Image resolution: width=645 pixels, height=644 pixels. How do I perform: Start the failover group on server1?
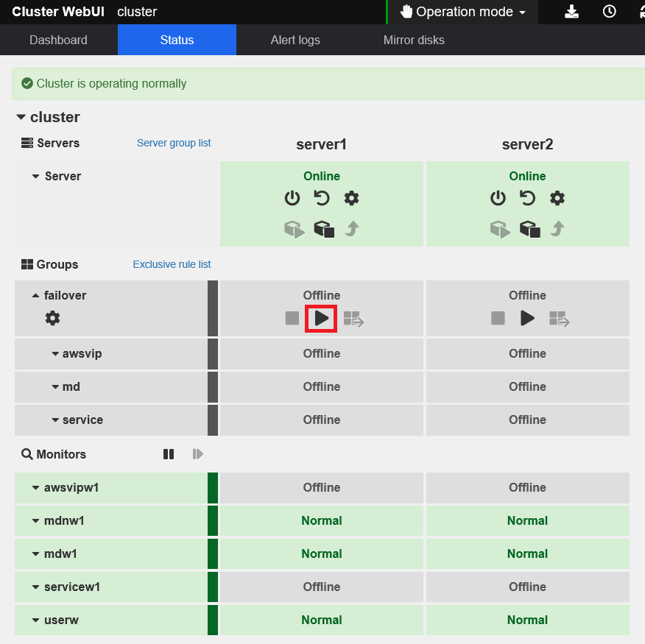click(x=322, y=318)
